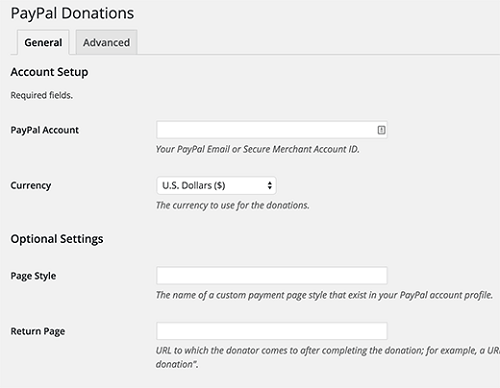Click the Page Style label

(33, 276)
